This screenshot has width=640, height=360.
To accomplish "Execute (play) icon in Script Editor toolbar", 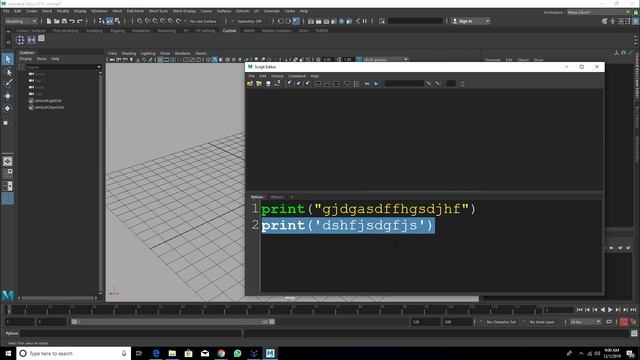I will tap(376, 83).
